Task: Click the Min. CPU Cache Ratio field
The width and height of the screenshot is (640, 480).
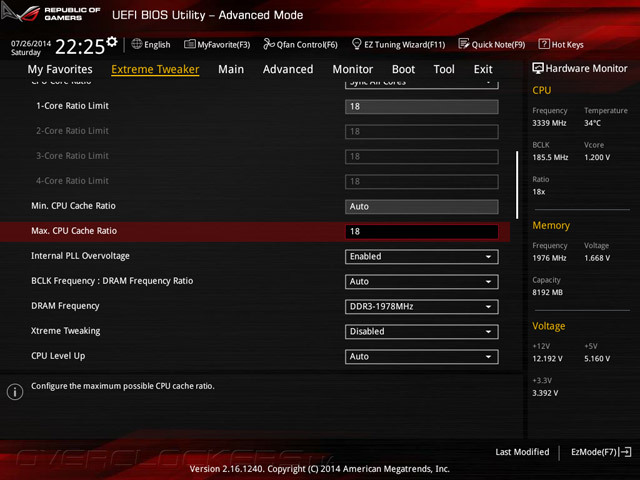Action: (x=422, y=207)
